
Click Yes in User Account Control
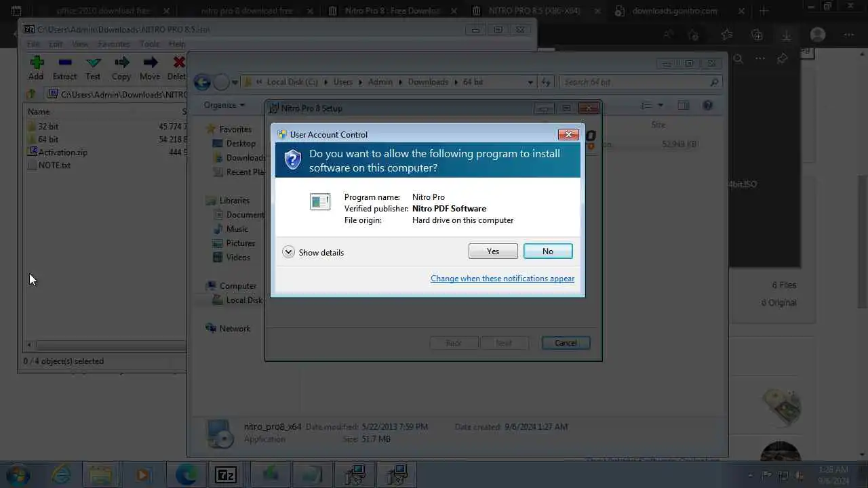click(x=493, y=251)
